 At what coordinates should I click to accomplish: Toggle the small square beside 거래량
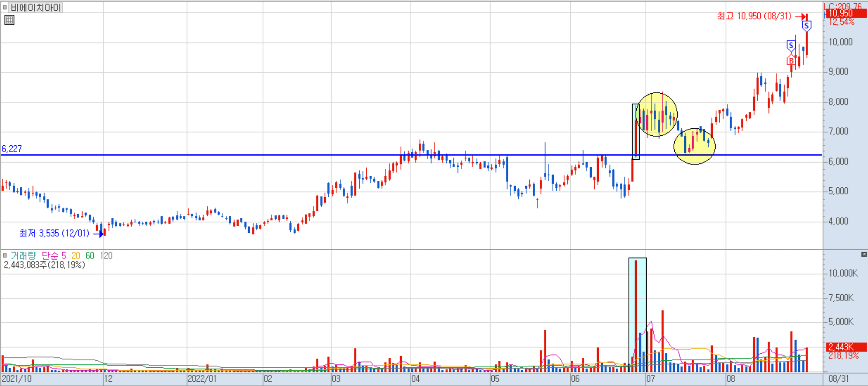(x=5, y=256)
